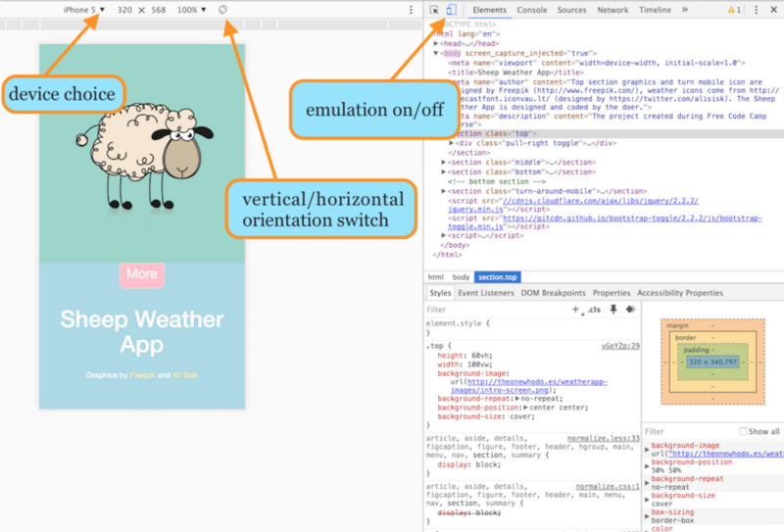This screenshot has height=532, width=784.
Task: Open the vGeYZp:29 source link
Action: click(x=620, y=346)
